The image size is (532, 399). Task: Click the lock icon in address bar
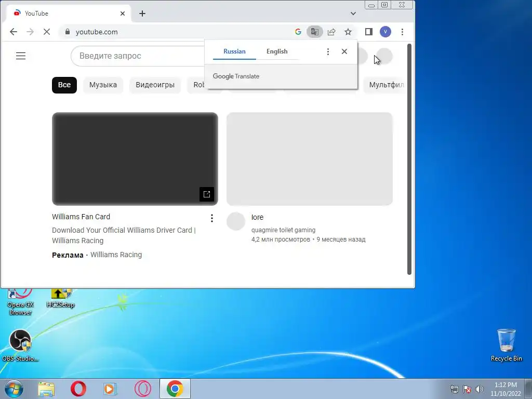[x=67, y=32]
